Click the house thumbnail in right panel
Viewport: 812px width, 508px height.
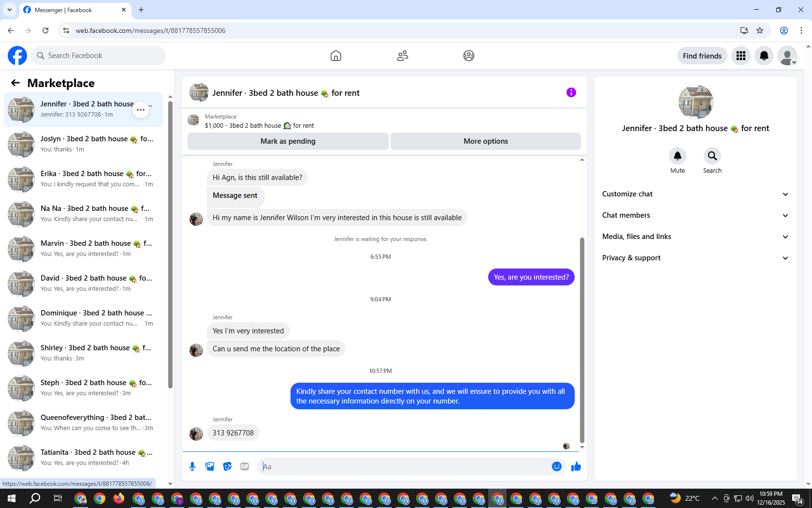tap(696, 102)
